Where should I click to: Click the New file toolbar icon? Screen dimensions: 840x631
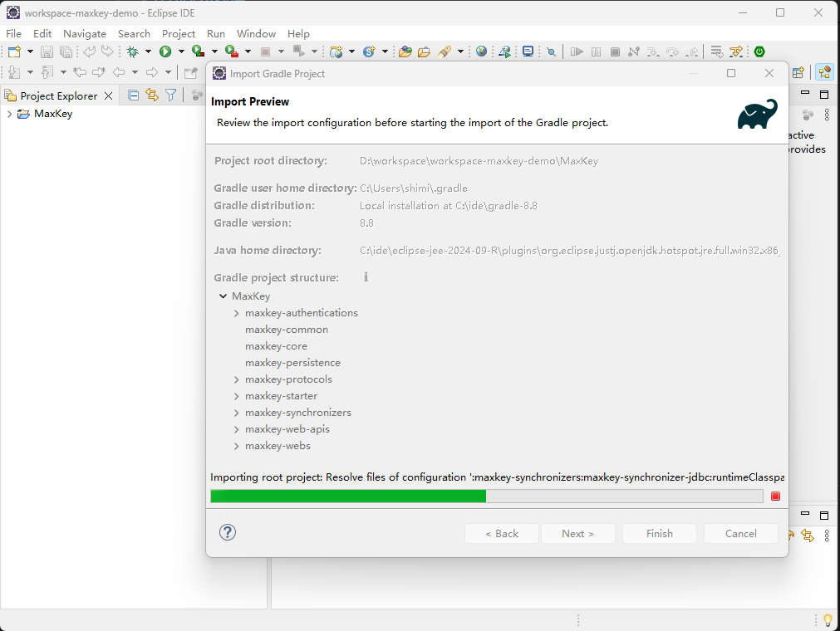pyautogui.click(x=14, y=52)
